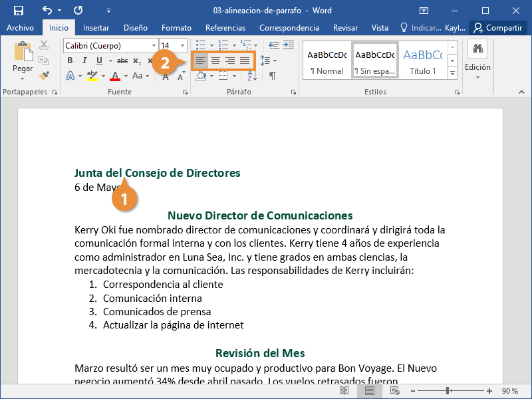The height and width of the screenshot is (399, 532).
Task: Expand the styles gallery More arrow
Action: point(452,73)
